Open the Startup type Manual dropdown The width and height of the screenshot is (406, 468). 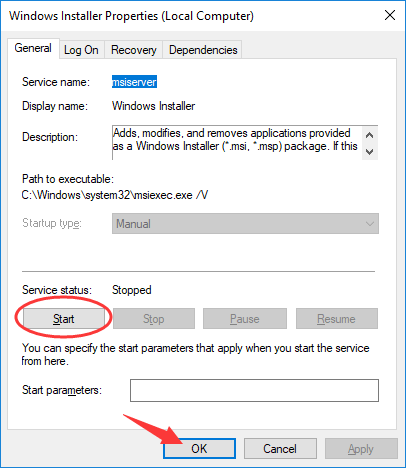[x=245, y=224]
